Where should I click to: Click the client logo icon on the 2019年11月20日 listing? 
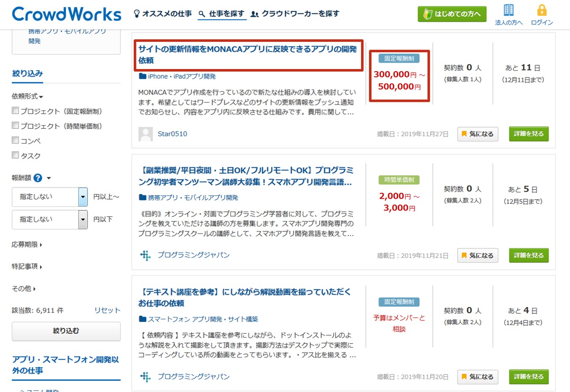pyautogui.click(x=146, y=377)
